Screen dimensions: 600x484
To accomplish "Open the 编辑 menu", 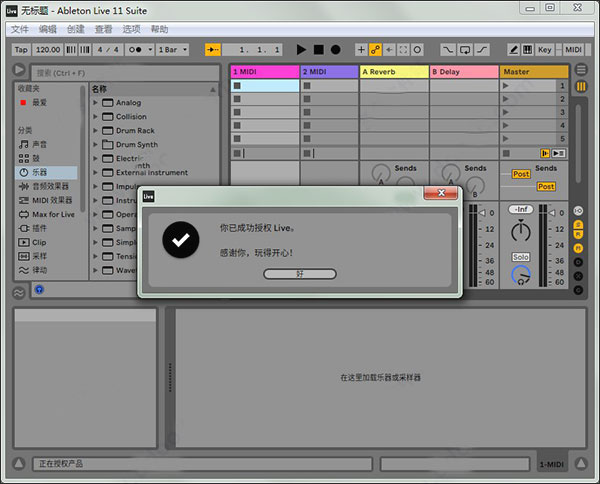I will (x=47, y=29).
